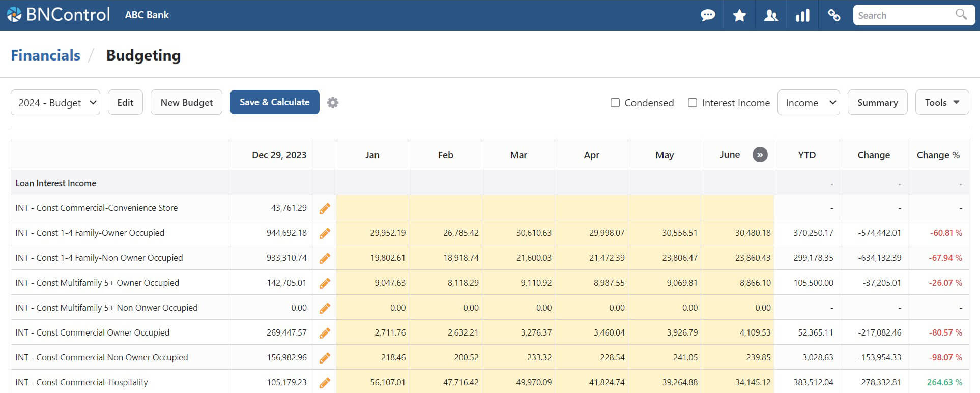Edit Const 1-4 Family-Owner Occupied via pencil
The height and width of the screenshot is (393, 980).
325,233
